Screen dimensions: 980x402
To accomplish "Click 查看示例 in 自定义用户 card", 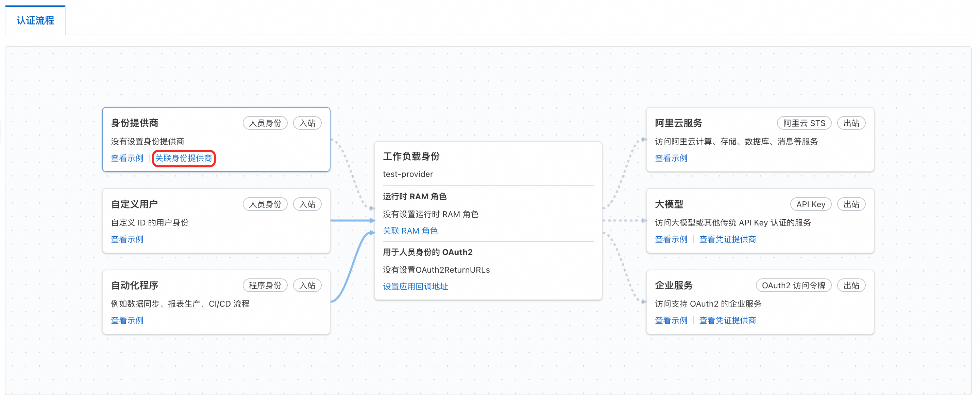I will pos(127,239).
